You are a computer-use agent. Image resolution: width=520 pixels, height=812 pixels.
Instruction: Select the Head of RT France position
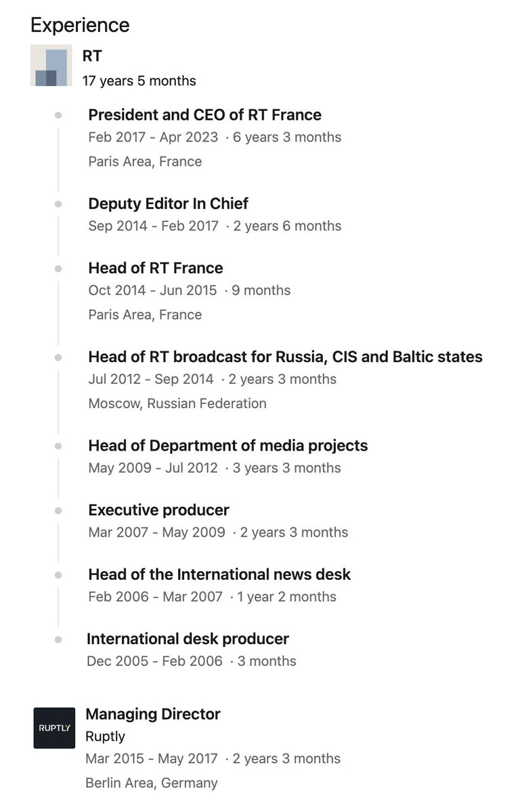point(156,268)
